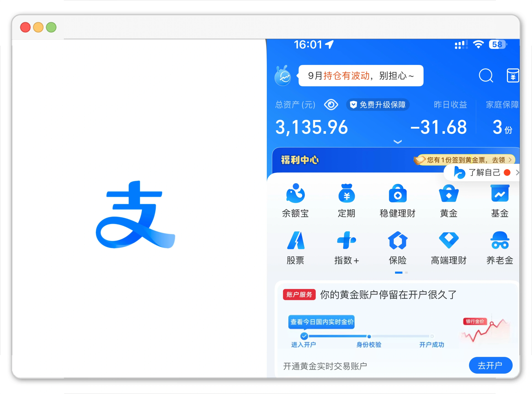
Task: Open the 养老金 pension icon
Action: click(x=500, y=240)
